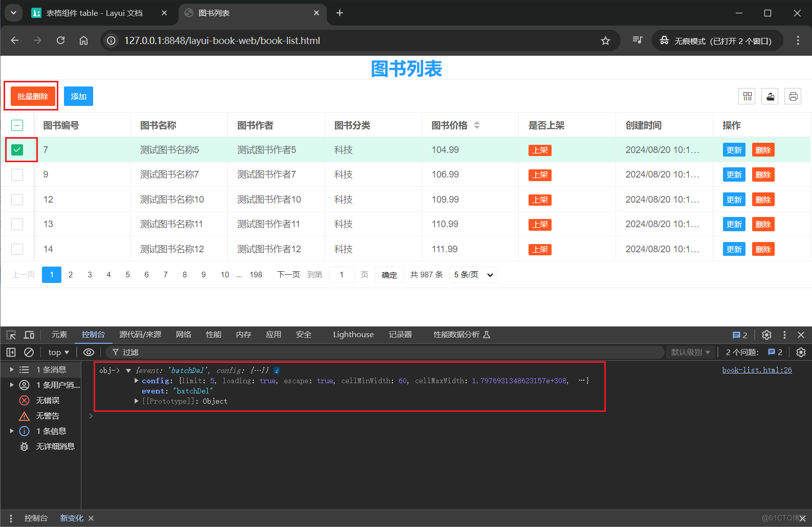Toggle the select-all header checkbox

click(17, 125)
